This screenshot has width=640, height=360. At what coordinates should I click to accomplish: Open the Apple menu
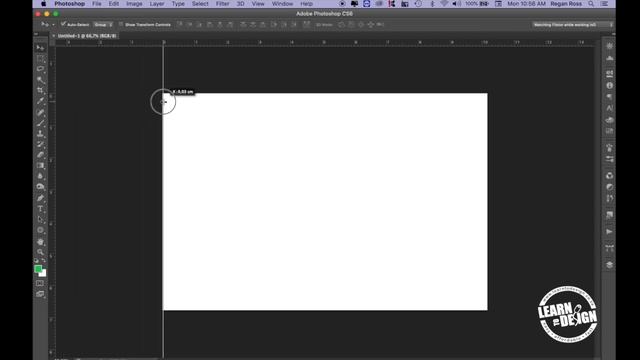44,4
